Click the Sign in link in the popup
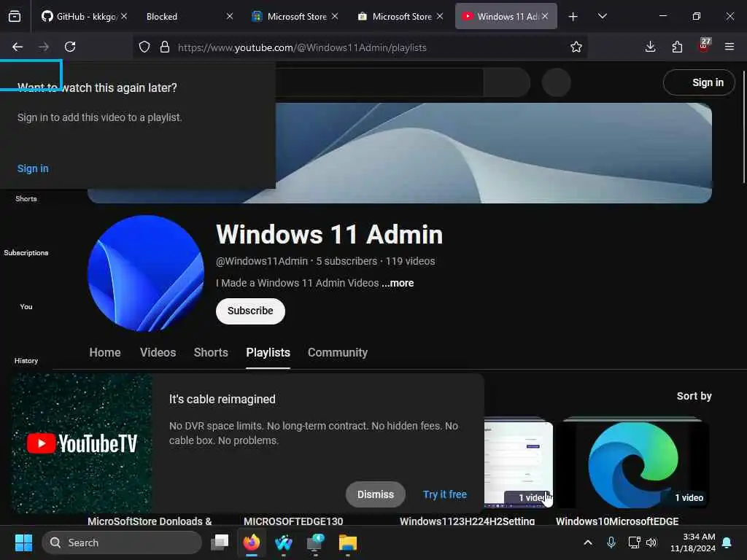Screen dimensions: 747x560 (x=33, y=168)
